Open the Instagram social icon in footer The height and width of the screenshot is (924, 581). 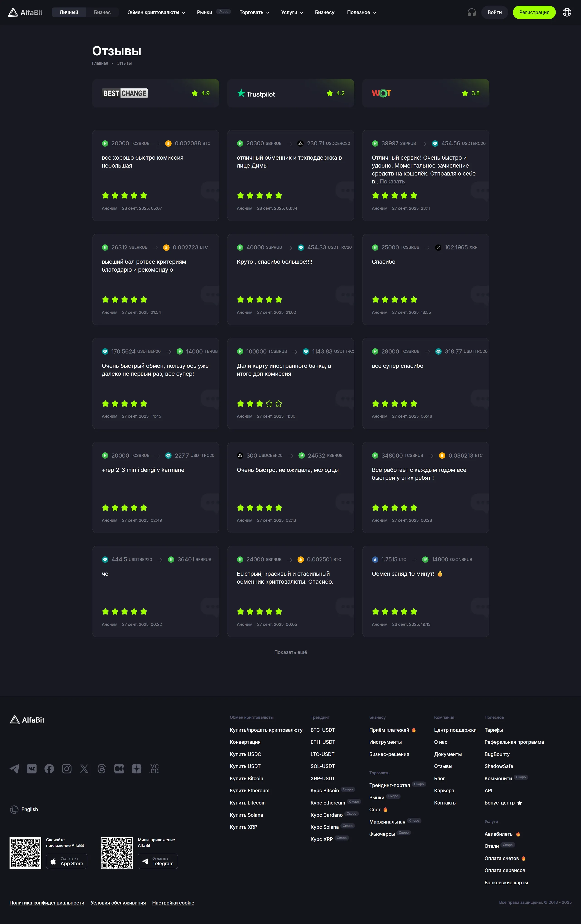point(67,769)
